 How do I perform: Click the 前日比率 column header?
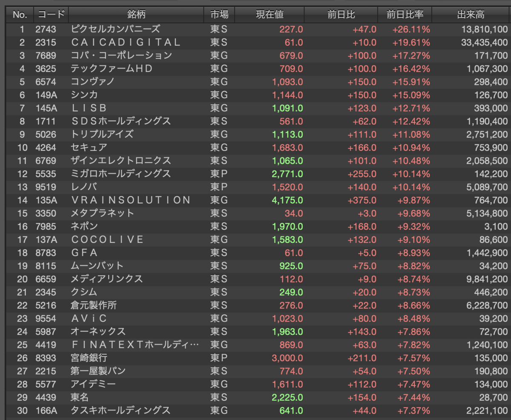point(405,14)
